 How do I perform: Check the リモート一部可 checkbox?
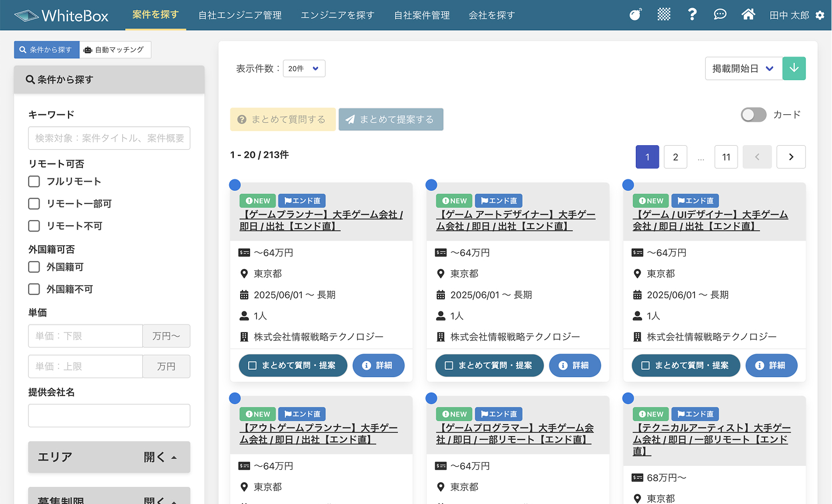tap(34, 203)
